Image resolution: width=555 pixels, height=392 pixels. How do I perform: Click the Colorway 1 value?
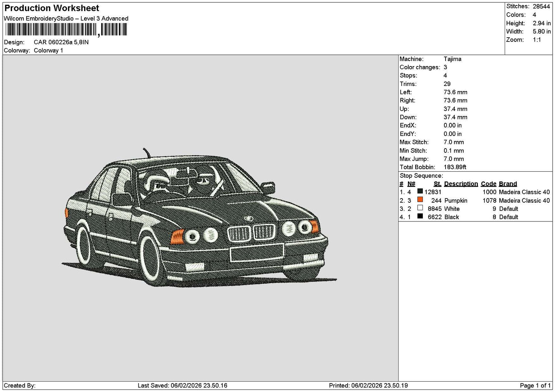click(x=48, y=51)
